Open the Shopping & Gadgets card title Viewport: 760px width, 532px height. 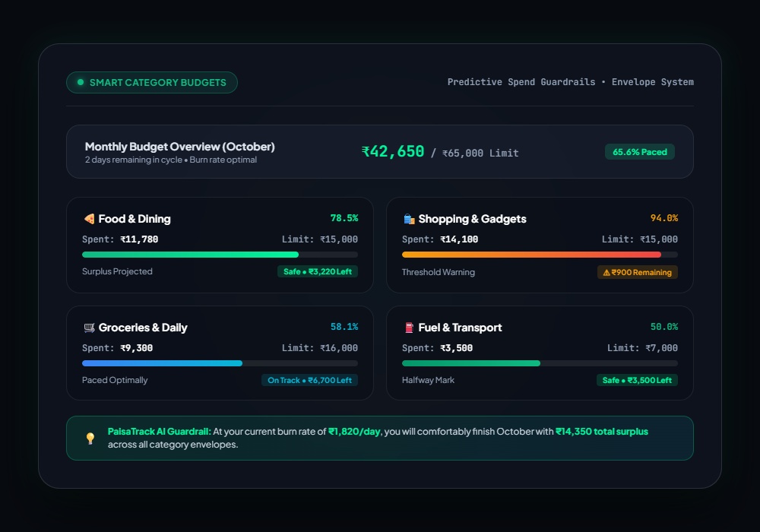pyautogui.click(x=472, y=219)
